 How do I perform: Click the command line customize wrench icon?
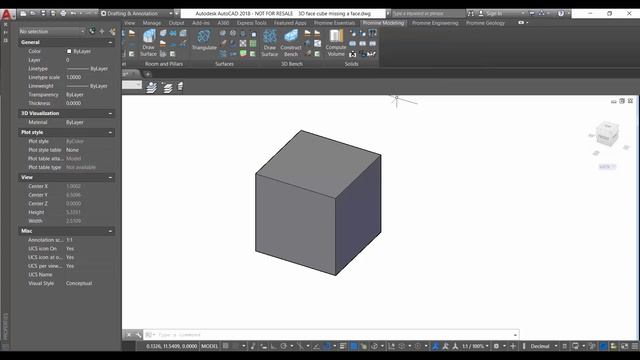tap(138, 335)
